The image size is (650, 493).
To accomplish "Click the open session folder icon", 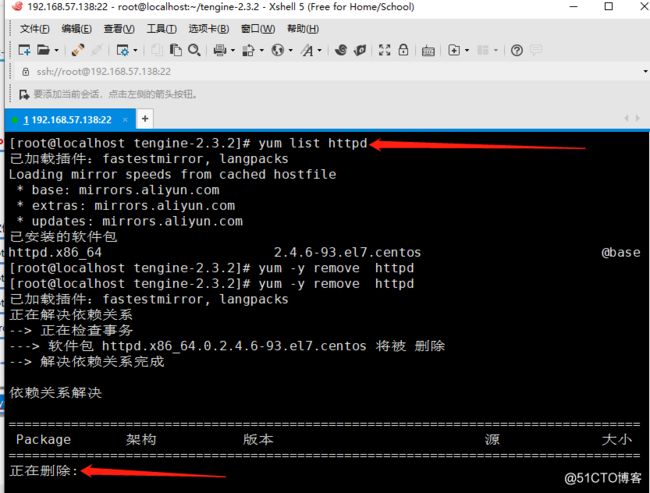I will coord(43,50).
